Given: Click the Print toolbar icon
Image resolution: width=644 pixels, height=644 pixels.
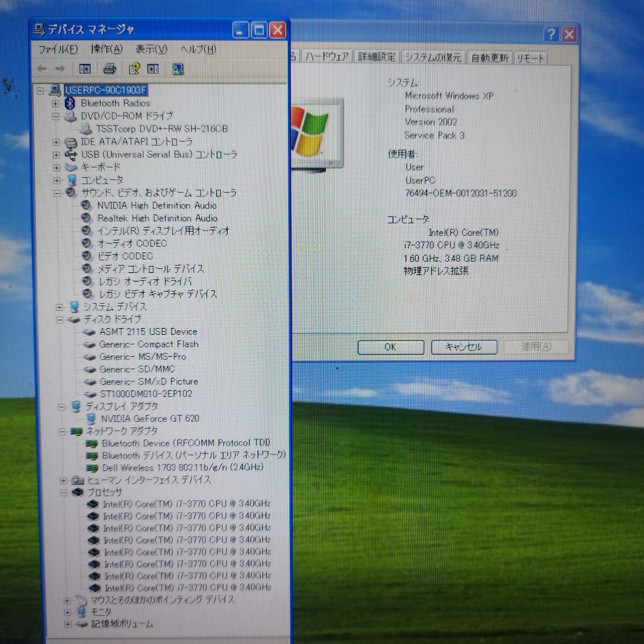Looking at the screenshot, I should [109, 69].
